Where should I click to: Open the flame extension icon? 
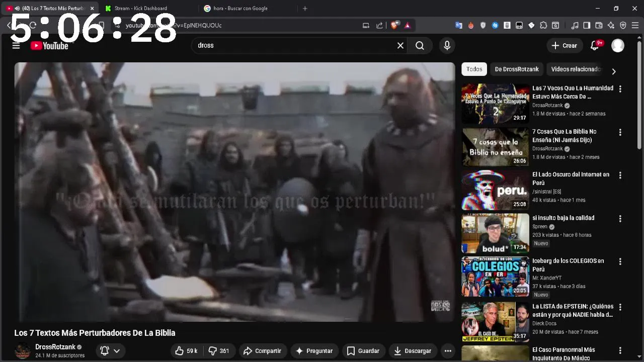(x=471, y=25)
